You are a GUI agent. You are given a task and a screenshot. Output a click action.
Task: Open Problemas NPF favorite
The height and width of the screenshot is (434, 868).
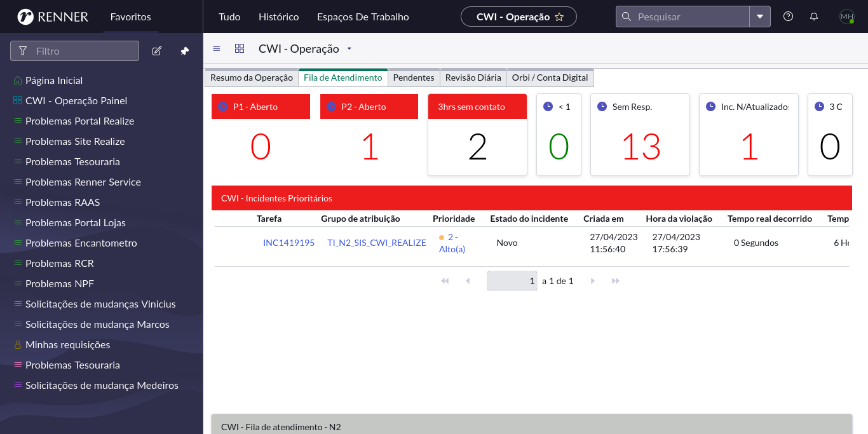point(60,283)
